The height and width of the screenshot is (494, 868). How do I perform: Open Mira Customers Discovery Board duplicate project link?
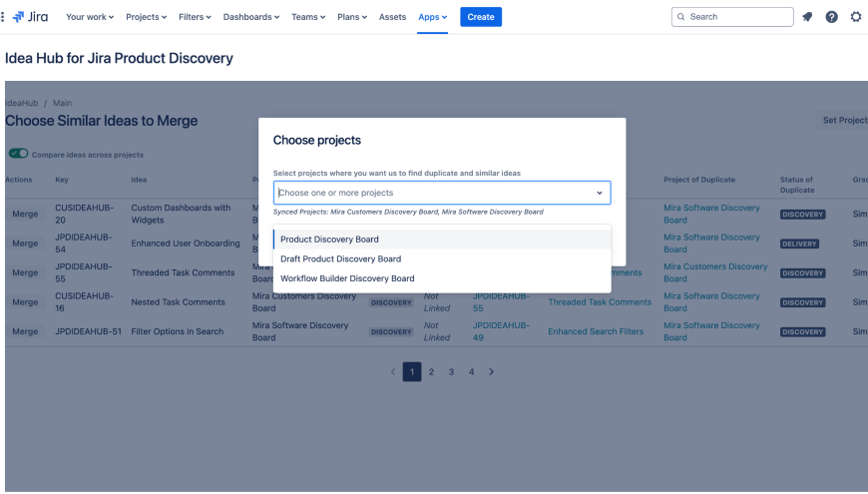click(715, 272)
